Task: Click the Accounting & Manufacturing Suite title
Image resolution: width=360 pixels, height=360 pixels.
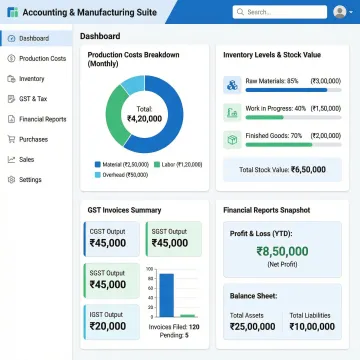Action: point(89,13)
